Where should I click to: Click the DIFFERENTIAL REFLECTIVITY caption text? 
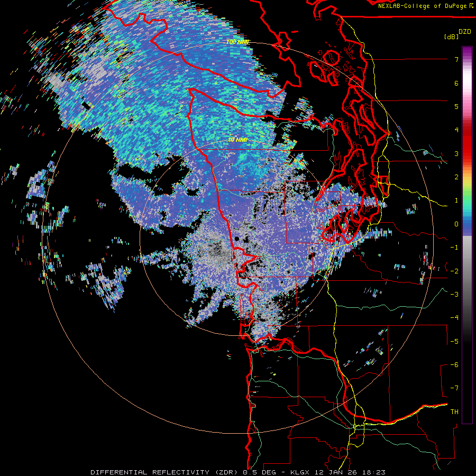(x=150, y=472)
